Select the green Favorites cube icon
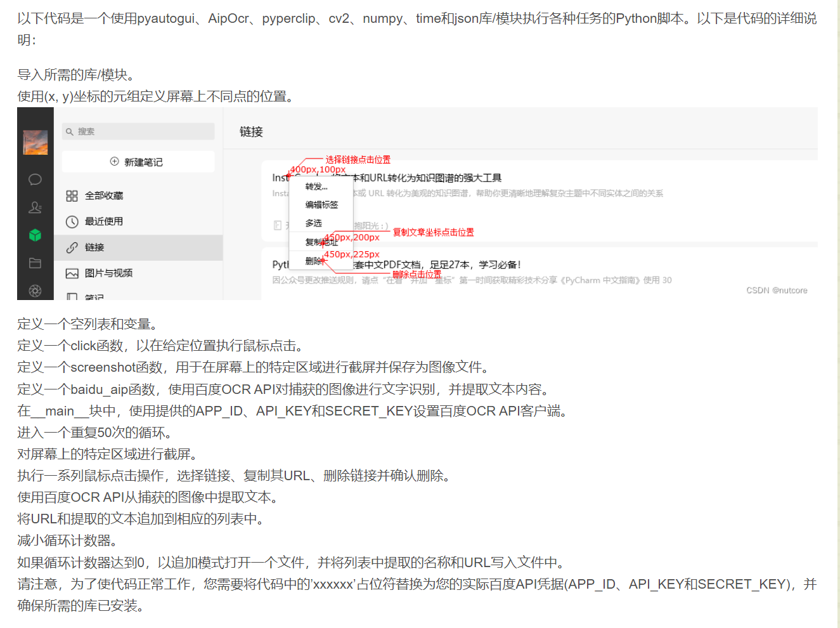Image resolution: width=840 pixels, height=628 pixels. click(x=36, y=235)
